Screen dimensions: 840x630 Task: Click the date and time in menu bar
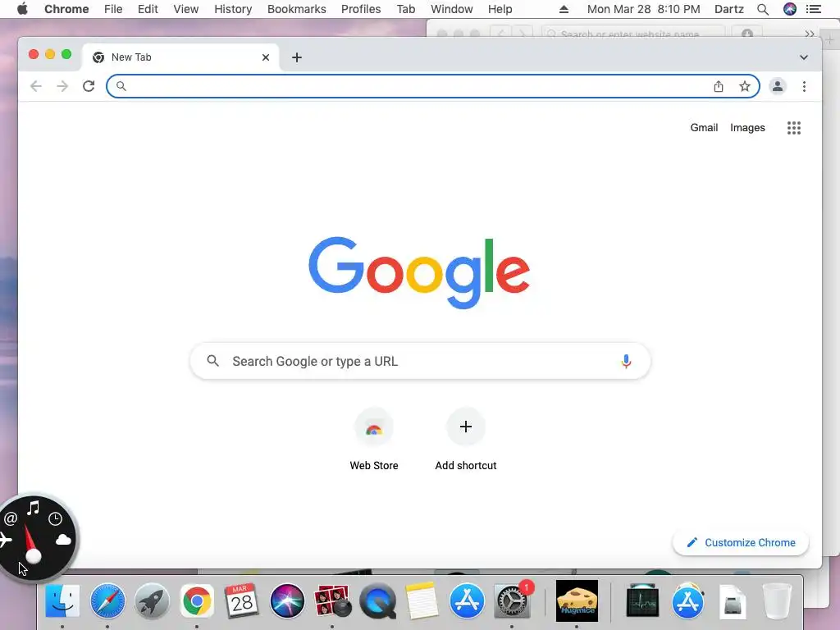tap(643, 9)
